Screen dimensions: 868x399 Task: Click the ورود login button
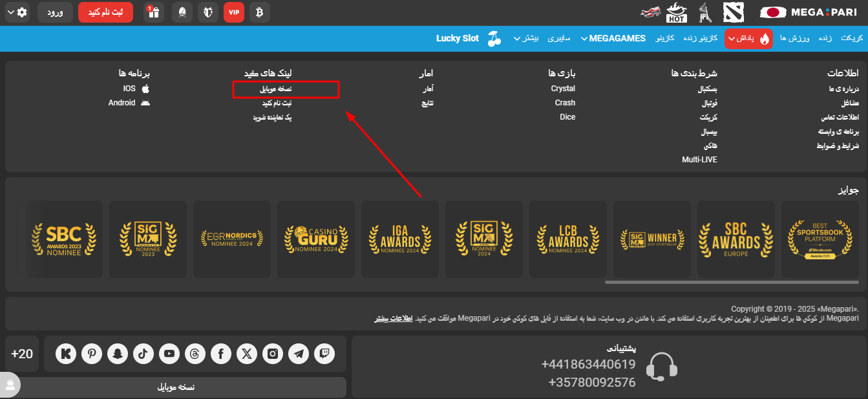[55, 12]
